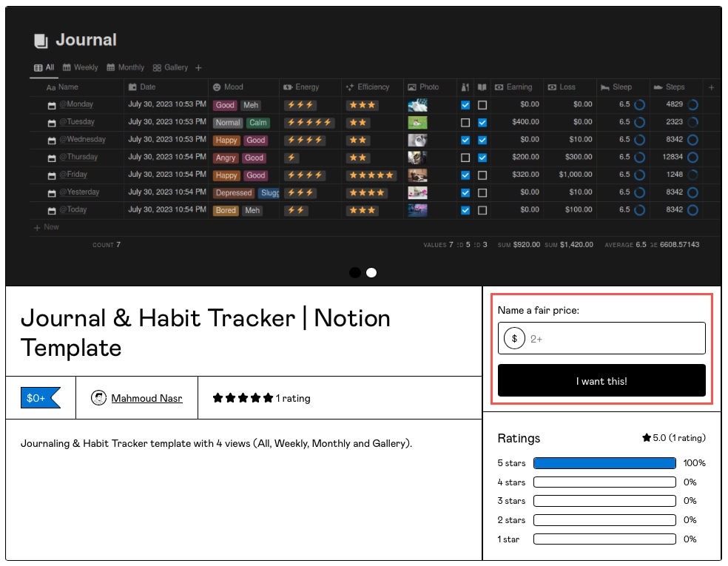Open the Steps column header
Viewport: 728px width, 566px height.
[x=669, y=87]
